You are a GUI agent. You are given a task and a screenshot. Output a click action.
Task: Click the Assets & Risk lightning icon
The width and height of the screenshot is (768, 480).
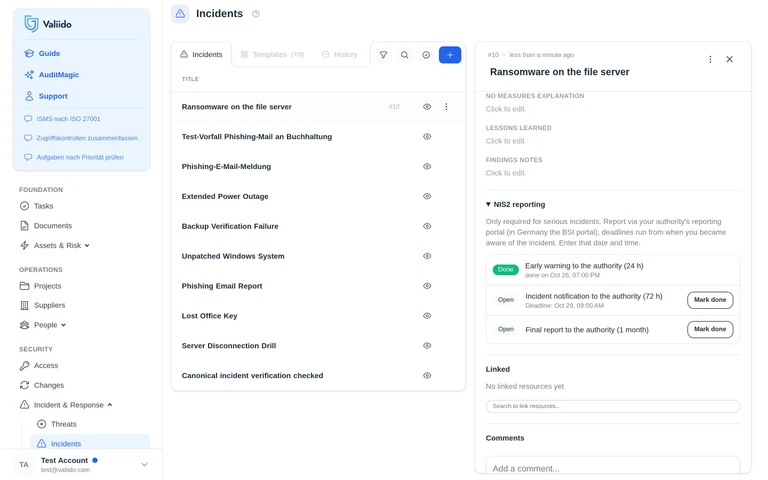(24, 245)
